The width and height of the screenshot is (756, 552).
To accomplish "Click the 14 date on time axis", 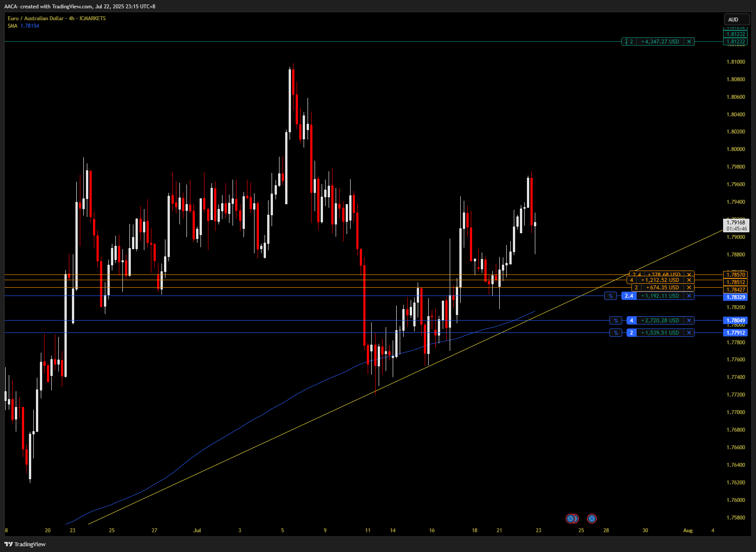I will [x=393, y=530].
